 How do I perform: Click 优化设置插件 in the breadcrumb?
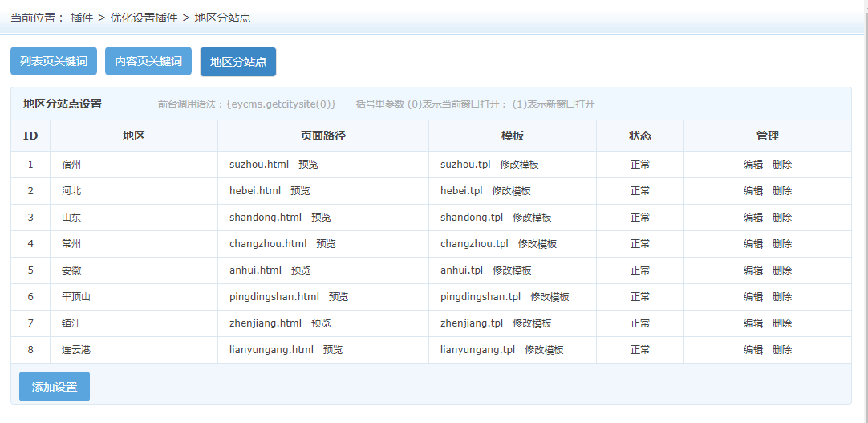[x=144, y=17]
